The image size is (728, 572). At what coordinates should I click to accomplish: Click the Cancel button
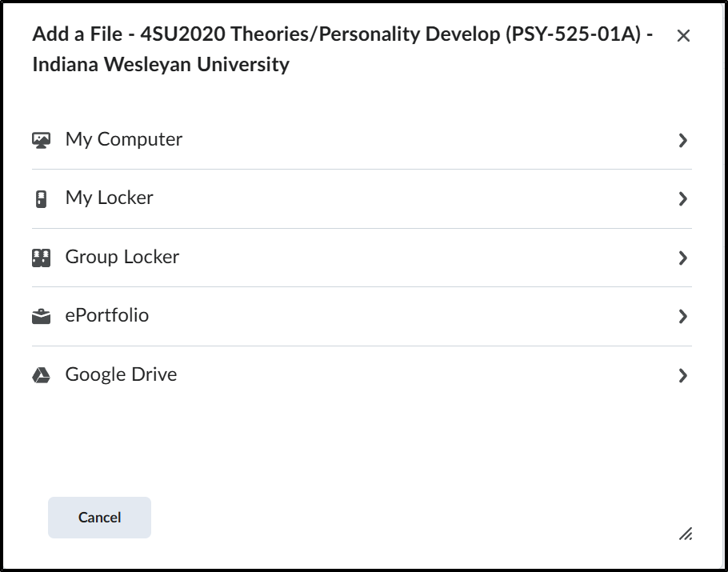pyautogui.click(x=98, y=517)
